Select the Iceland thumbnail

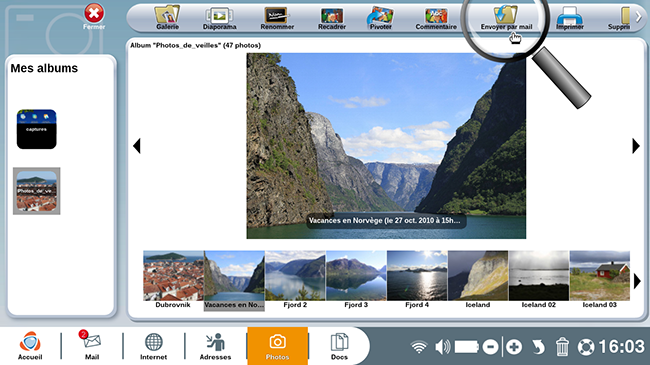point(478,280)
